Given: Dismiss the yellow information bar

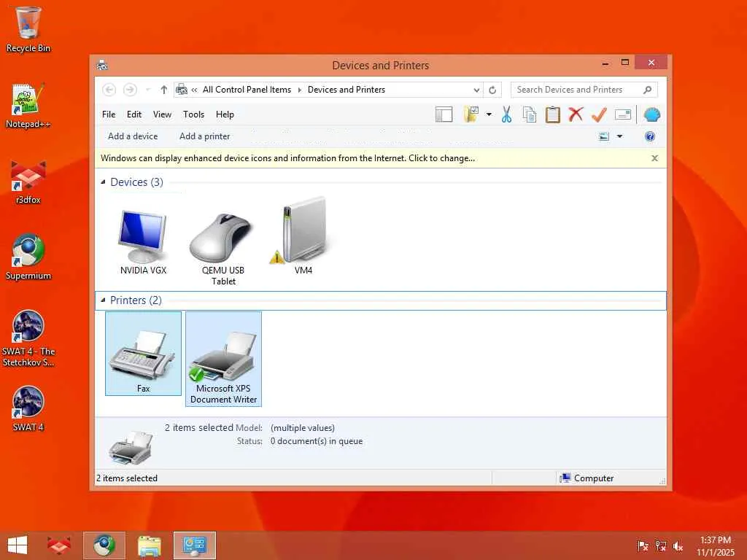Looking at the screenshot, I should pyautogui.click(x=654, y=158).
